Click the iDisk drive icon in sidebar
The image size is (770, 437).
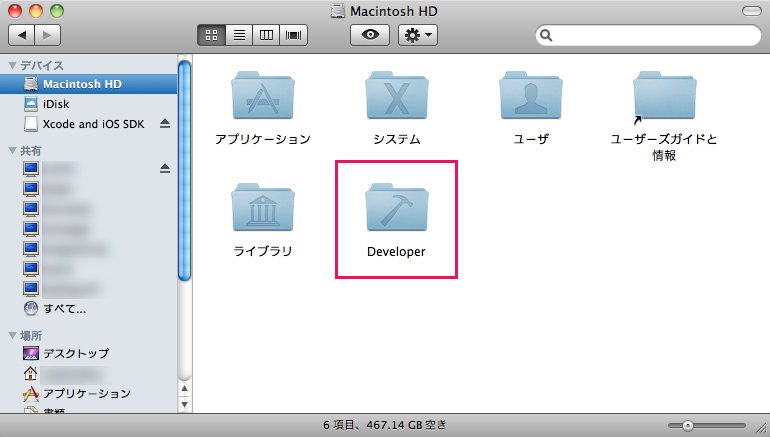[x=30, y=104]
